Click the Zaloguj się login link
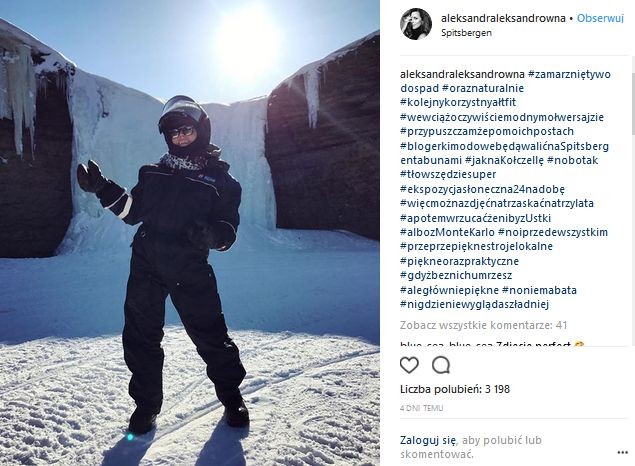Screen dimensions: 635x466 point(428,440)
